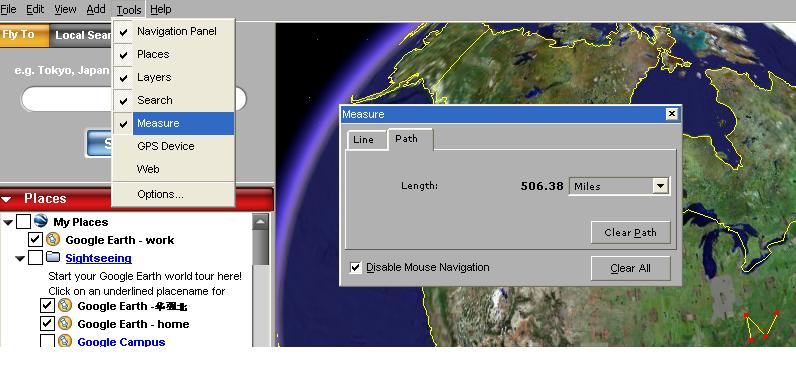796x384 pixels.
Task: Click the Sightseeing folder icon
Action: tap(53, 258)
